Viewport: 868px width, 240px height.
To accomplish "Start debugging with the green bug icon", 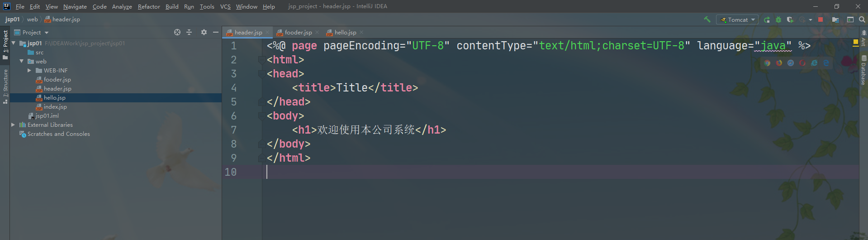I will tap(778, 19).
